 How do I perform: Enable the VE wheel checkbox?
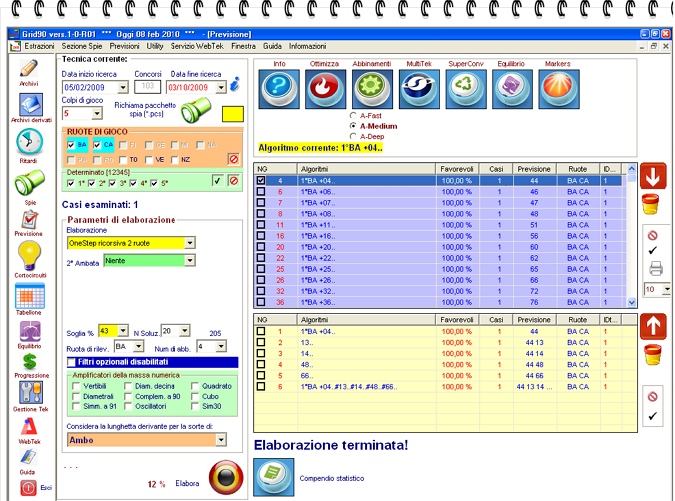click(x=149, y=160)
